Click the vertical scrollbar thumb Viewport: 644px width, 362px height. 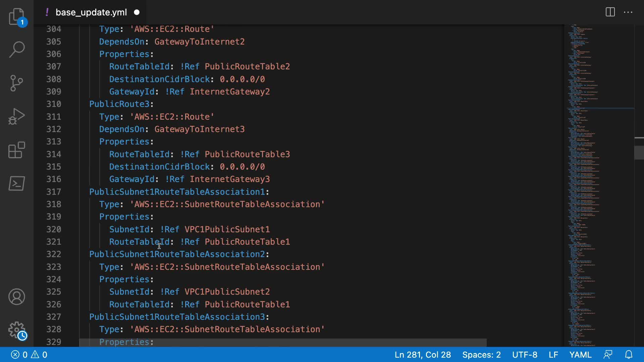click(x=639, y=153)
